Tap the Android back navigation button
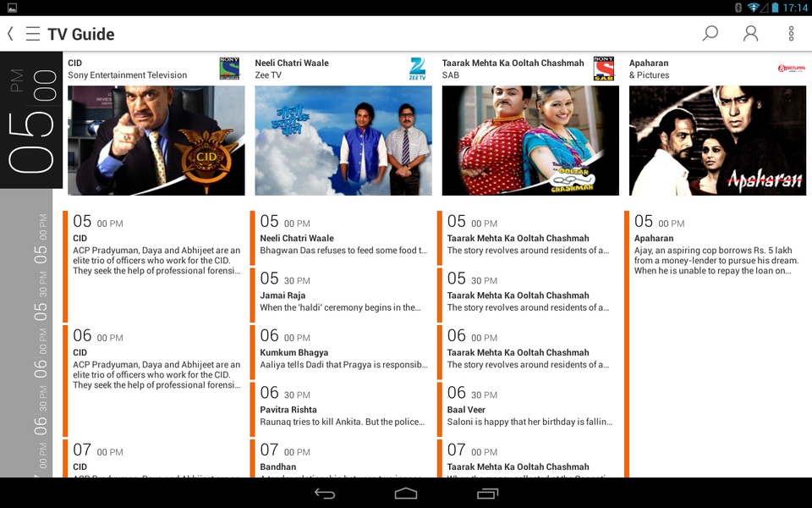 (x=325, y=494)
